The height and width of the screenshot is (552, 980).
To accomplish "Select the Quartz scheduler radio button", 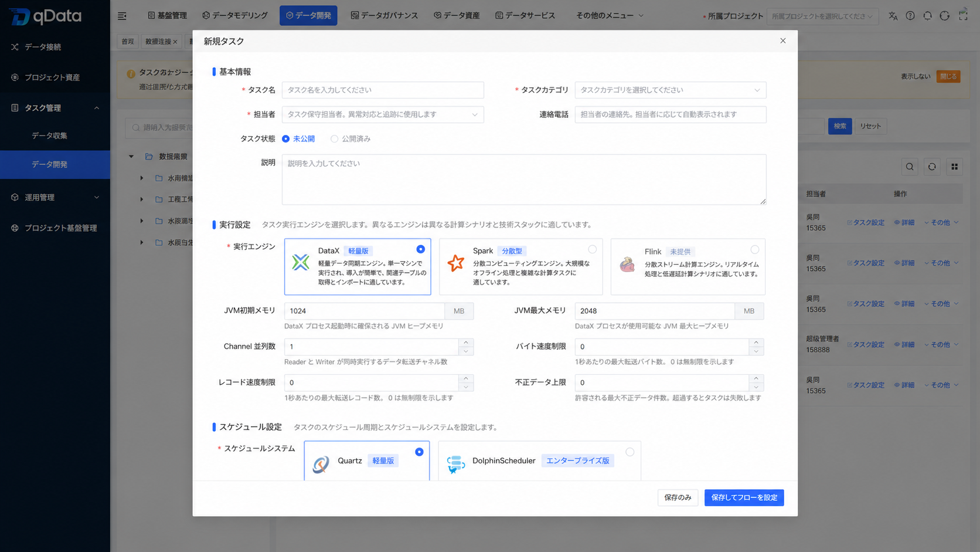I will tap(419, 452).
